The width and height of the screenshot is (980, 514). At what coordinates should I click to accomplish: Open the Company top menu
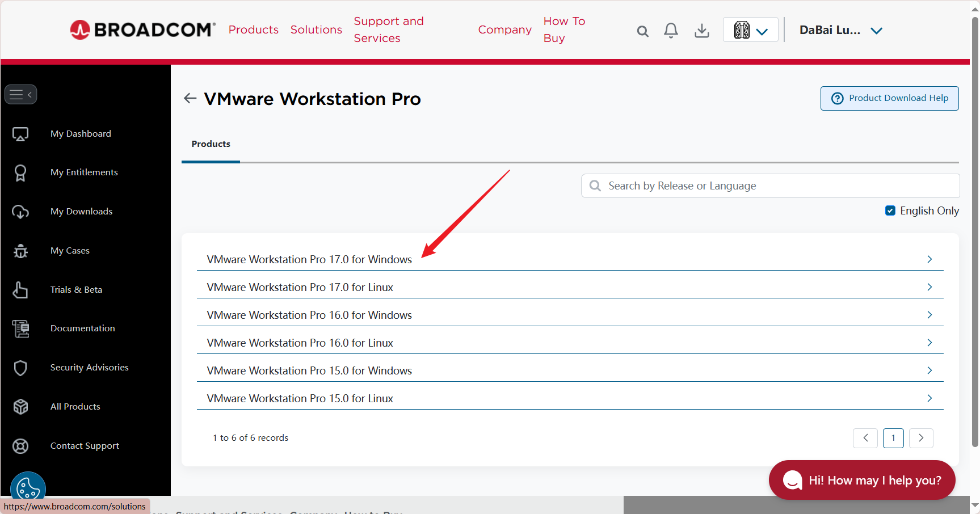tap(504, 30)
